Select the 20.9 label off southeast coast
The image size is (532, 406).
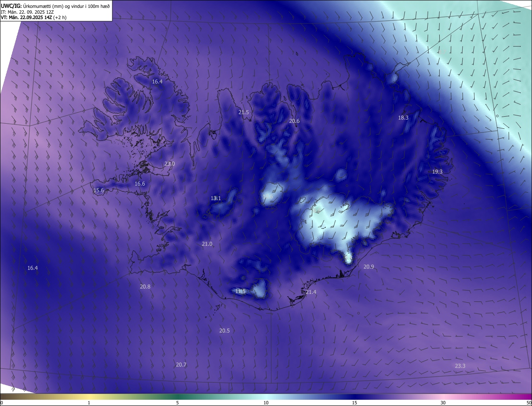tap(369, 267)
